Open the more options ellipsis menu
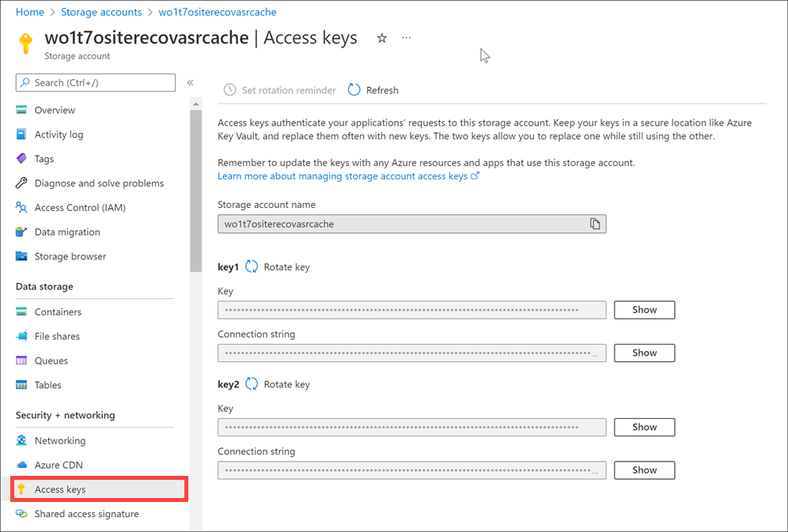 (407, 38)
